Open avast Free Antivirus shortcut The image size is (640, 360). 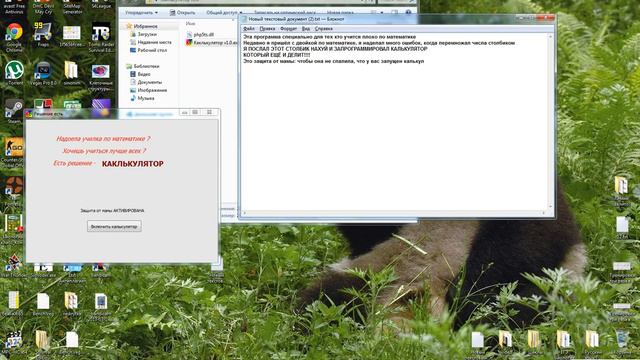tap(14, 6)
